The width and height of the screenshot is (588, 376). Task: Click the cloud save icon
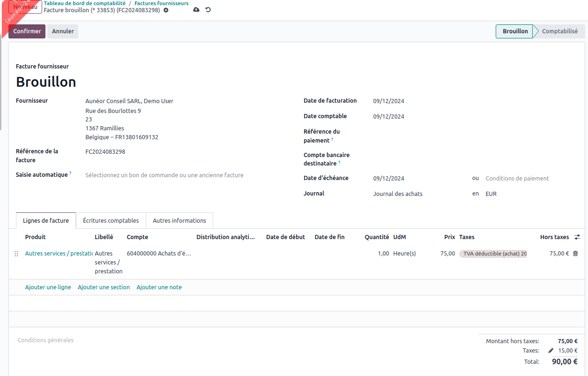pos(196,10)
